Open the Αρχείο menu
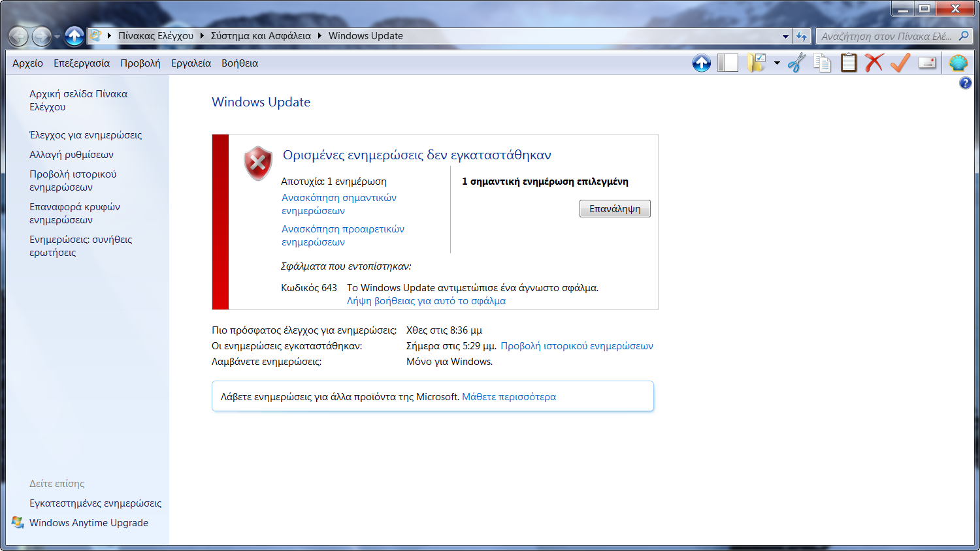Screen dimensions: 980x551 27,63
